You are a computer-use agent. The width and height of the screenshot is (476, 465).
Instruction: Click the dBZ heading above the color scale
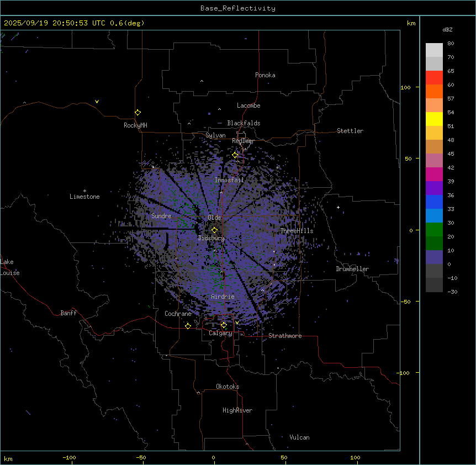[x=448, y=29]
